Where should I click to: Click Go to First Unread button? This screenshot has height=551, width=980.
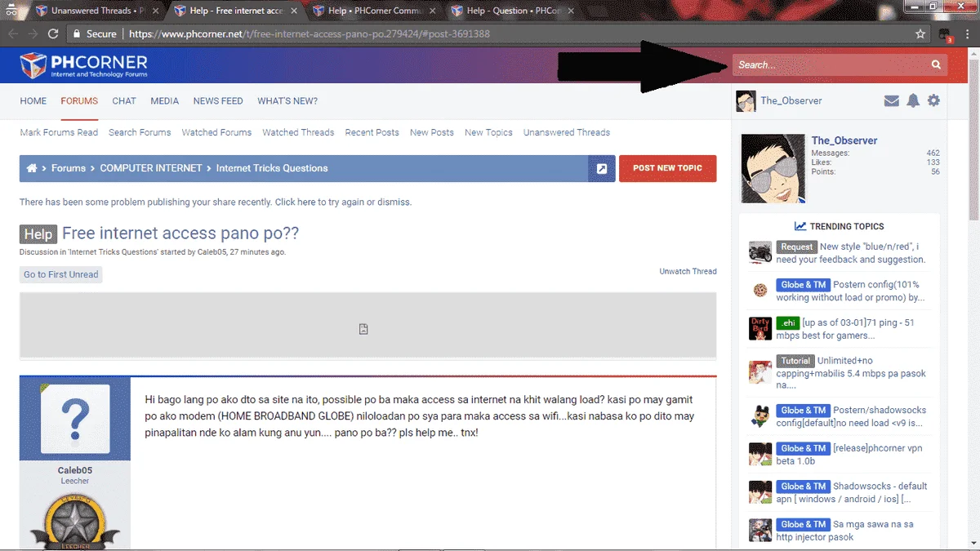click(x=61, y=274)
